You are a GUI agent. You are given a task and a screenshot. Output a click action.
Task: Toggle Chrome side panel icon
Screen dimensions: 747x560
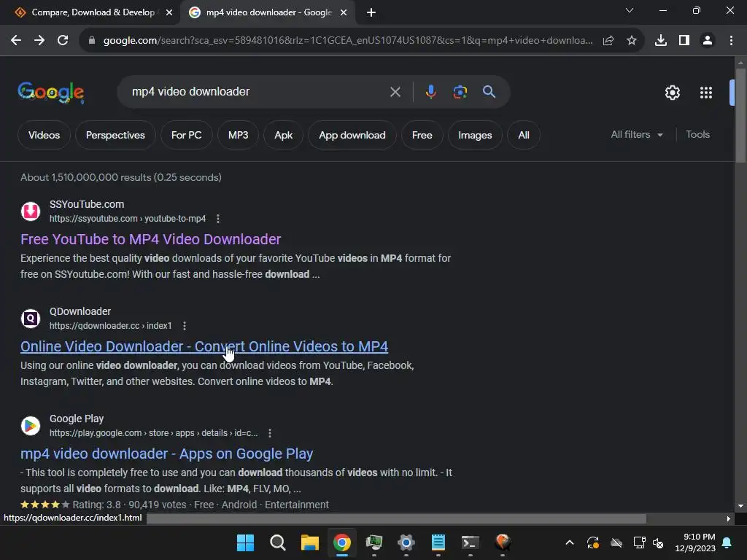[684, 41]
